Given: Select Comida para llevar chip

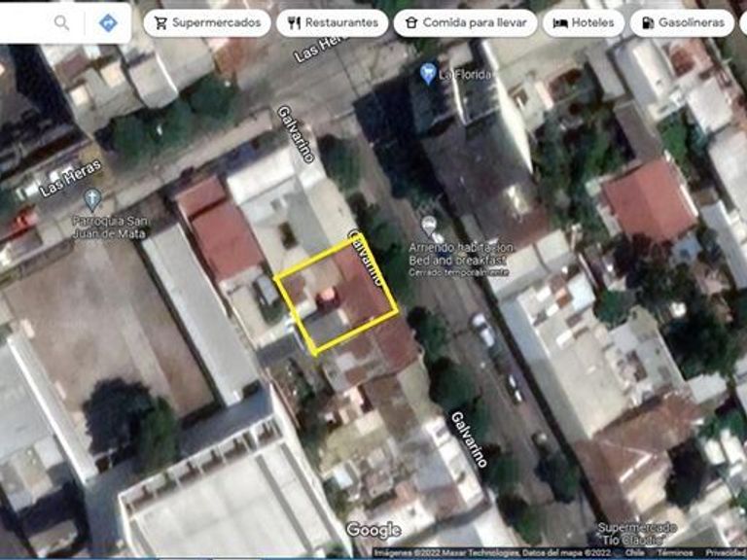Looking at the screenshot, I should (466, 23).
